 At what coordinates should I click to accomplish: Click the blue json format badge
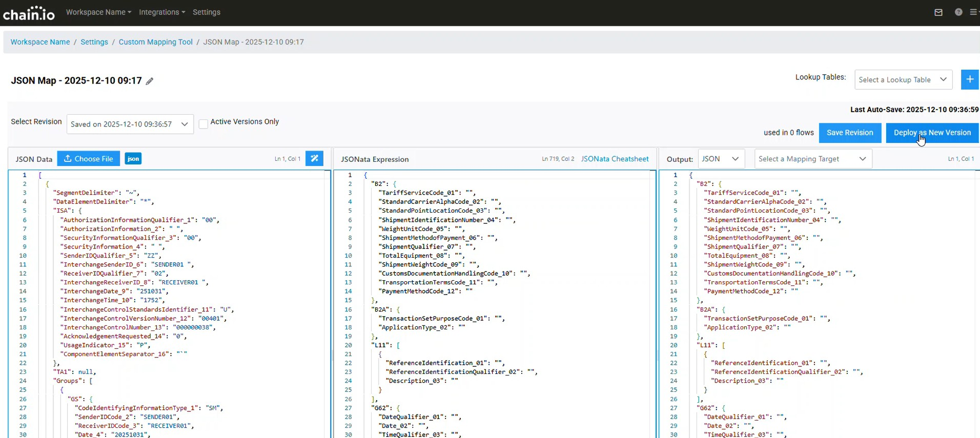click(x=133, y=159)
